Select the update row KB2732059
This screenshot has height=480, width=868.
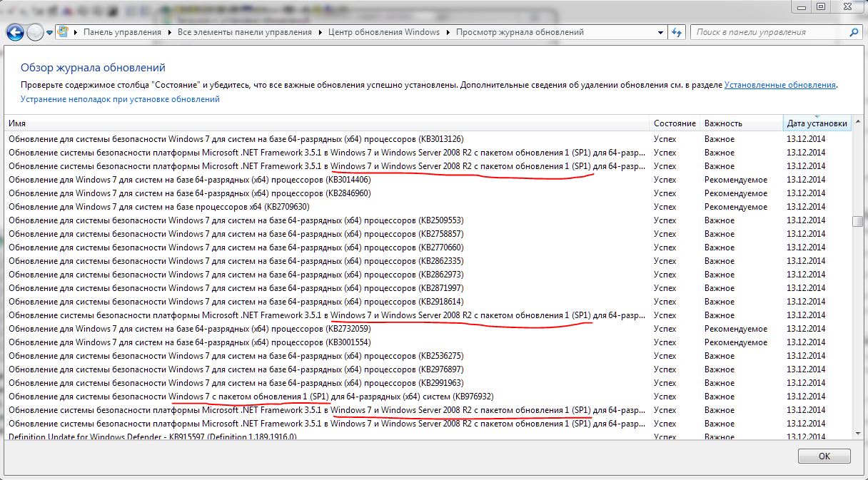tap(428, 329)
